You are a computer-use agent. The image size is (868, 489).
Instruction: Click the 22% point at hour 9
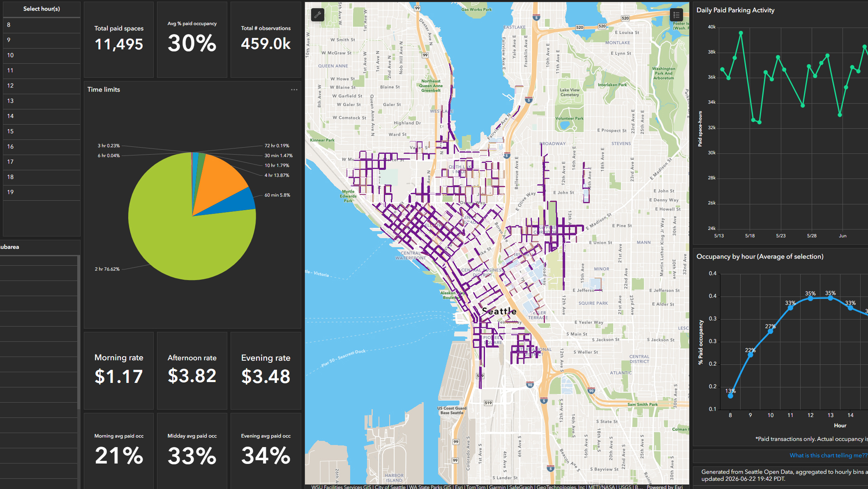750,355
